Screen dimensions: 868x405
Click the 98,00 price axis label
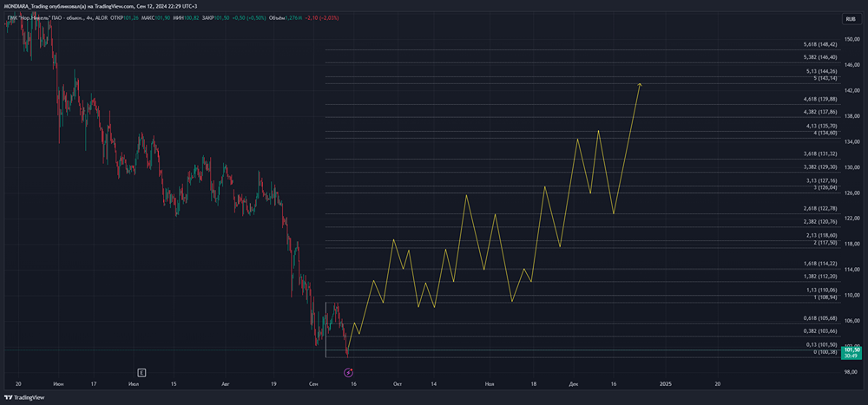(x=852, y=372)
